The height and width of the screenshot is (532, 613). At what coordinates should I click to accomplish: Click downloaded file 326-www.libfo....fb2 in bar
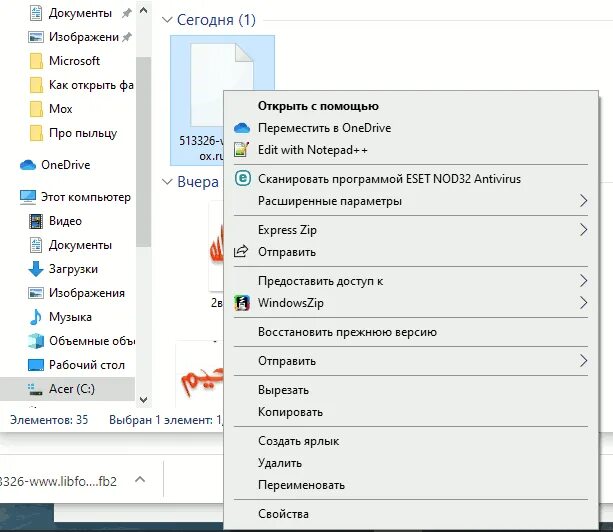[x=59, y=481]
